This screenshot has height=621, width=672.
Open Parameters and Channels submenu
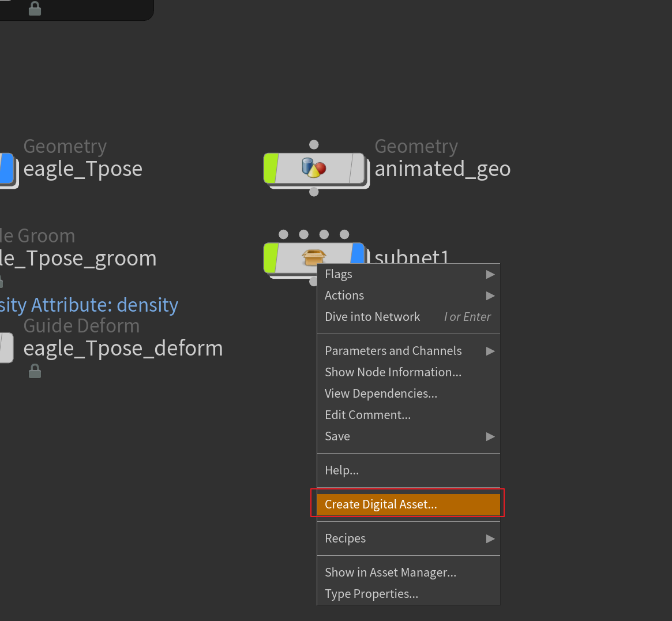[x=408, y=351]
